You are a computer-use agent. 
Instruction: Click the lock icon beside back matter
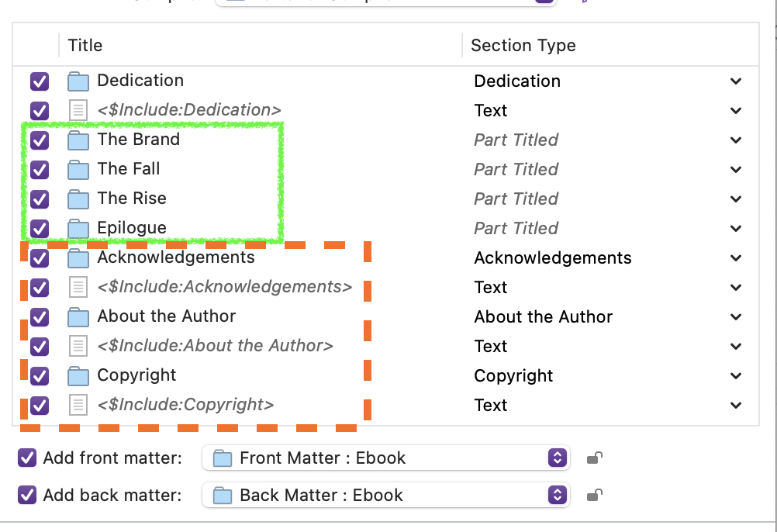(x=594, y=495)
